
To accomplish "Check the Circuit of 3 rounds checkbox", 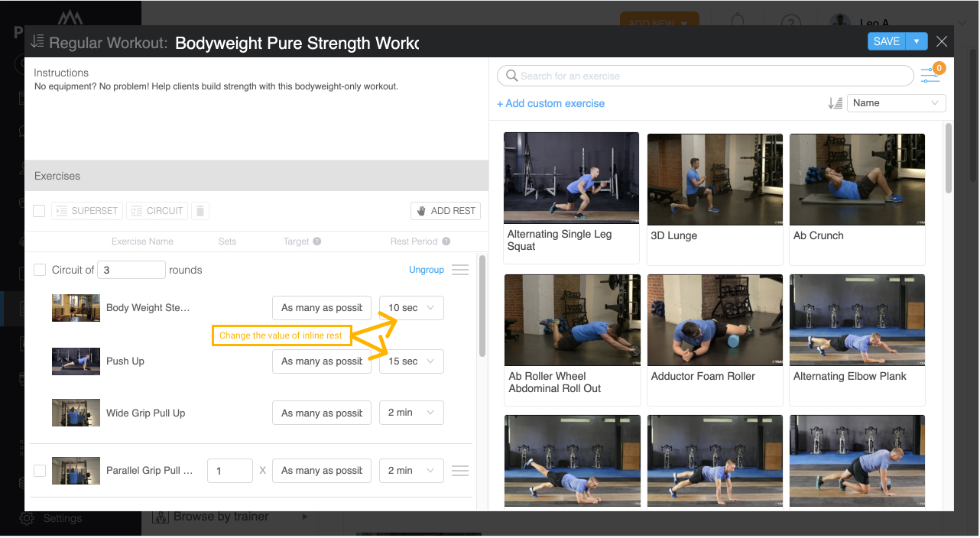I will click(x=40, y=270).
